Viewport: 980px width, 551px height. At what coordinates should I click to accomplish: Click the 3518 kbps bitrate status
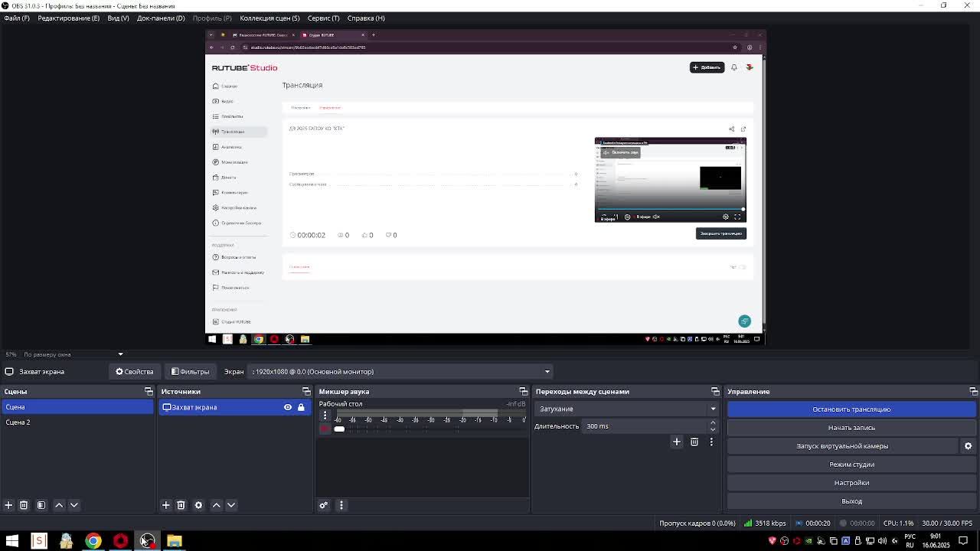click(x=765, y=523)
